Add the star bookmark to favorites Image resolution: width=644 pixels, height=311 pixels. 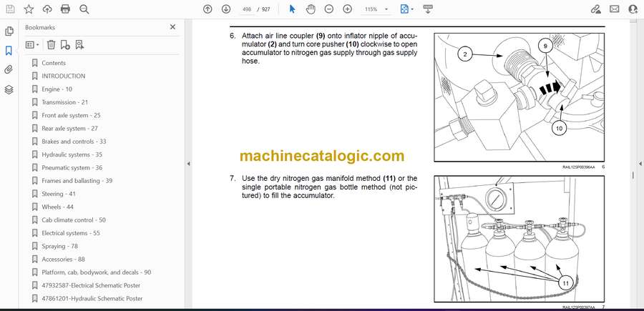[x=29, y=9]
